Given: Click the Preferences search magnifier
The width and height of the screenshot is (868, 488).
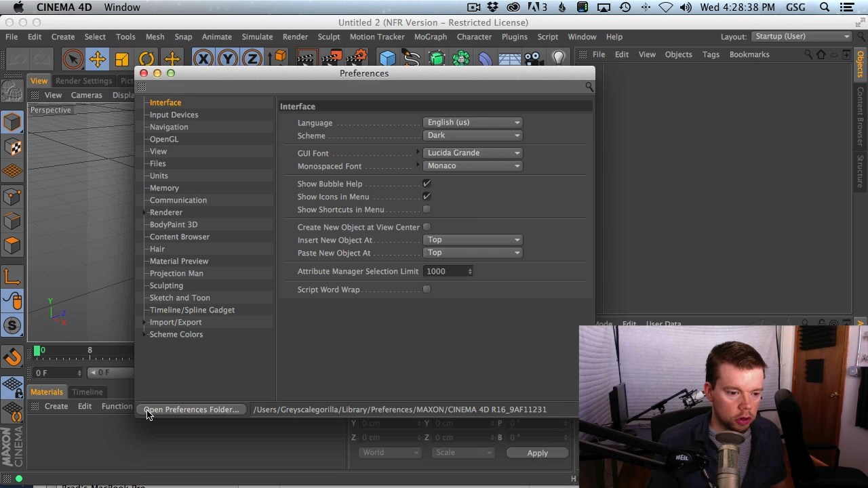Looking at the screenshot, I should [x=589, y=87].
